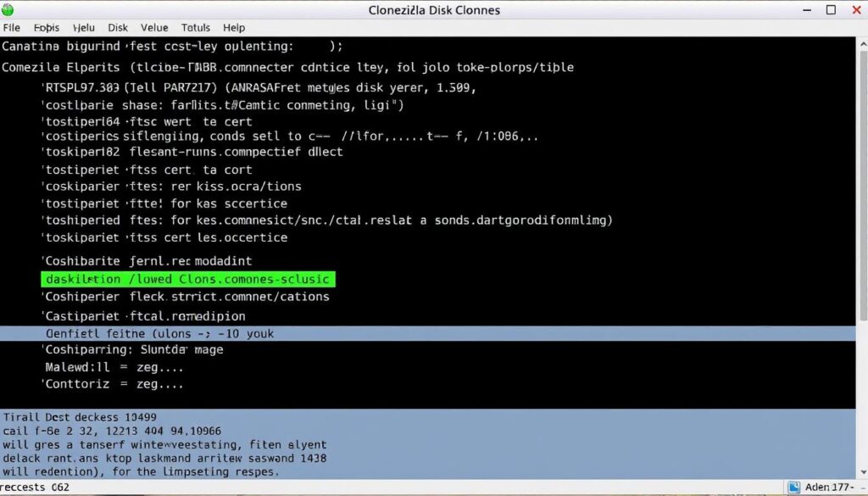Click line 'Castipariet ftcal.romedipion'
Screen dimensions: 868x496
click(x=143, y=316)
